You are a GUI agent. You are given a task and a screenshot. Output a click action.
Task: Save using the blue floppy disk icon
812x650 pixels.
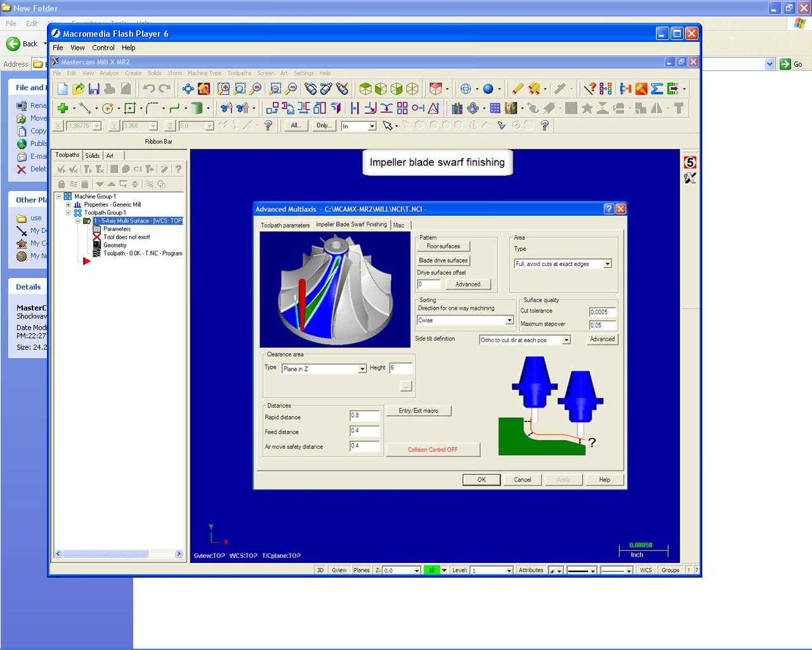click(x=94, y=89)
